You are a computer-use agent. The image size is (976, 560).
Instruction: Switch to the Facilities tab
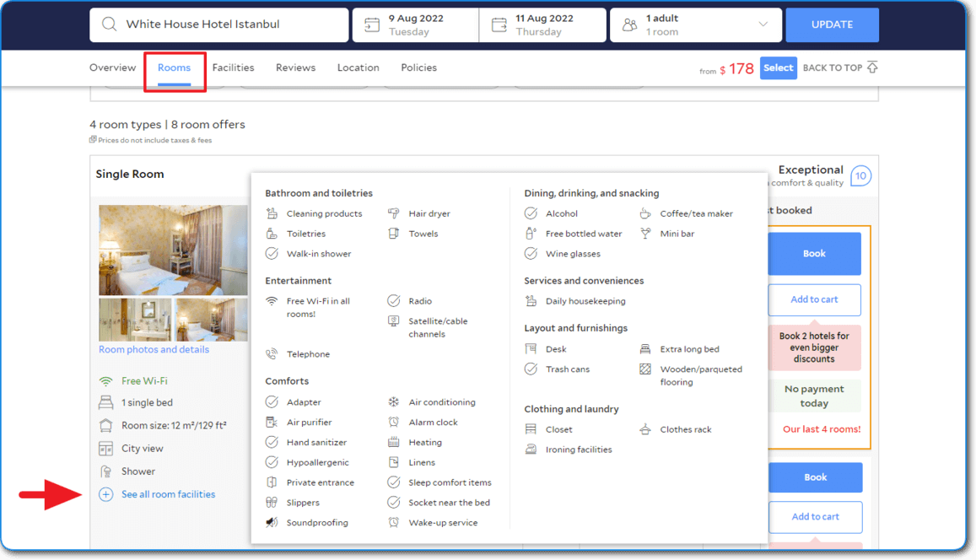(234, 67)
